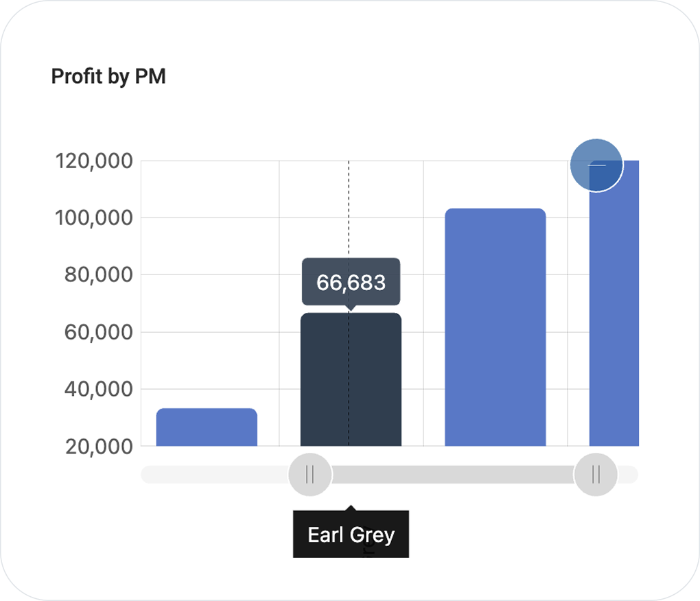Screen dimensions: 700x601
Task: Click the 120,000 y-axis label
Action: pos(93,161)
